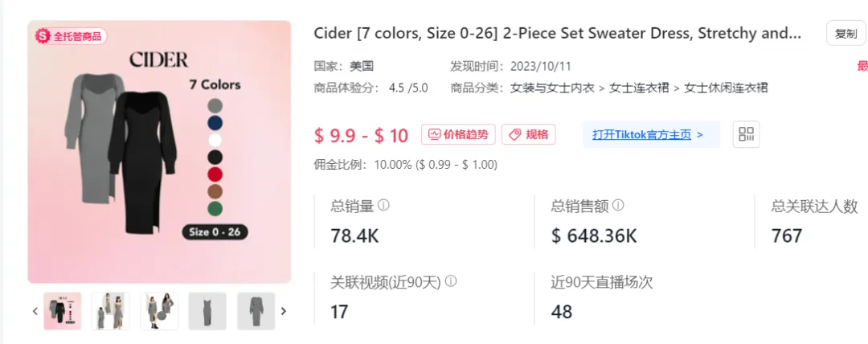Click the QR code icon
This screenshot has width=868, height=344.
point(746,134)
